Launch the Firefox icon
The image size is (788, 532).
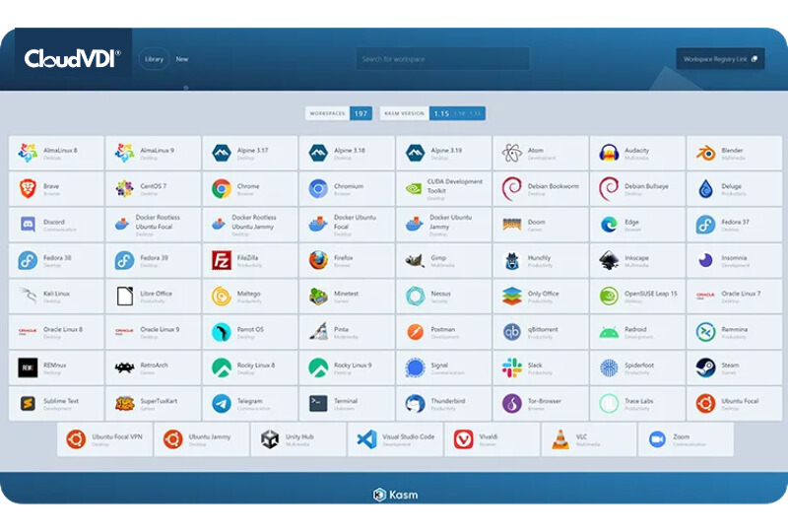point(318,260)
